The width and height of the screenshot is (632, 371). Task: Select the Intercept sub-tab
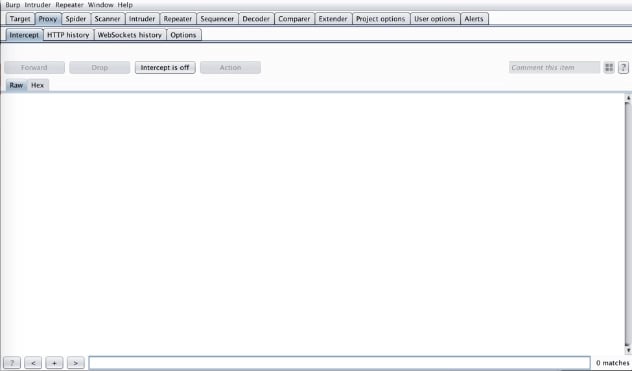coord(24,35)
